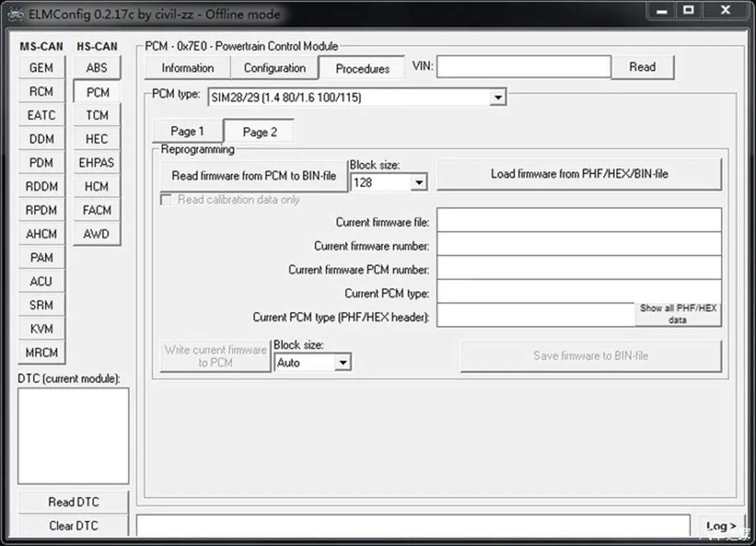Click the VIN input field
The image size is (756, 546).
(523, 67)
